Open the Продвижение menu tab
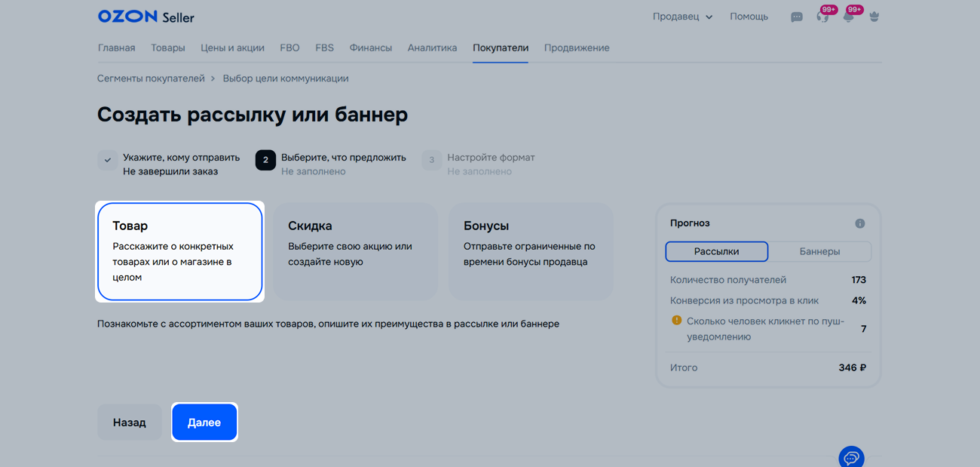 pos(577,48)
